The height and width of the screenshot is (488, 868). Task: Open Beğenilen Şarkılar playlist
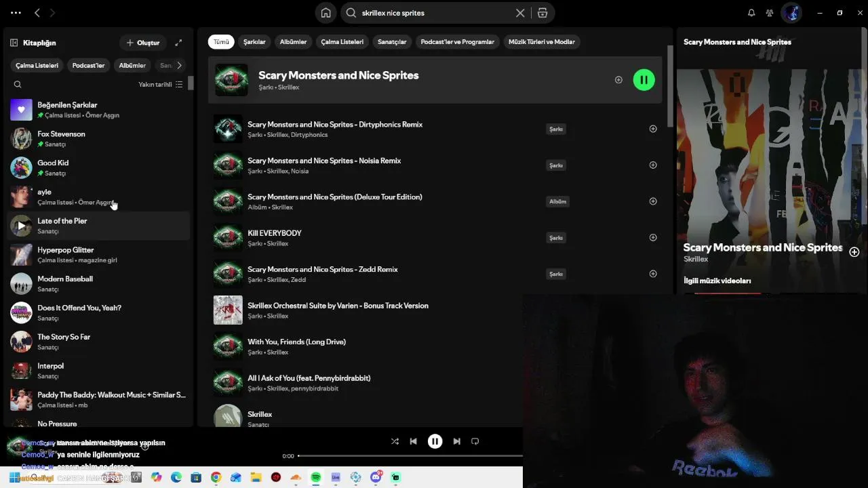point(99,110)
